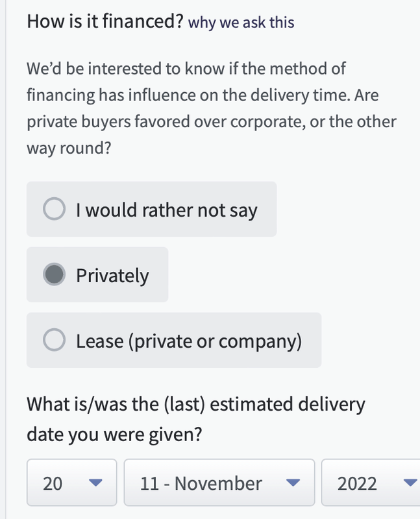Click the "I would rather not say" label text
Viewport: 420px width, 519px height.
click(x=166, y=210)
